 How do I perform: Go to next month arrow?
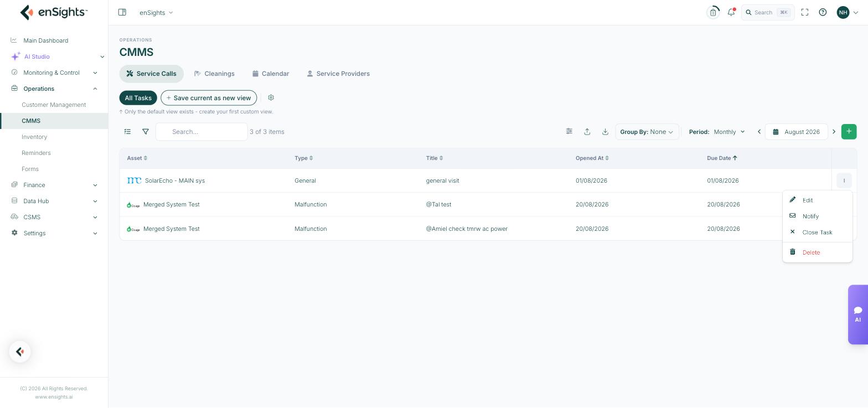pos(834,132)
